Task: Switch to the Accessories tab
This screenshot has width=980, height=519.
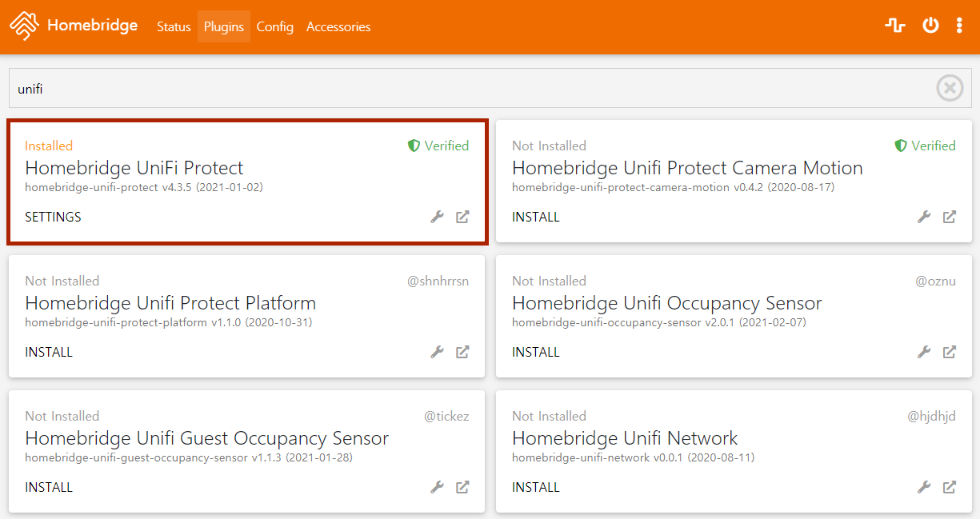Action: click(x=338, y=26)
